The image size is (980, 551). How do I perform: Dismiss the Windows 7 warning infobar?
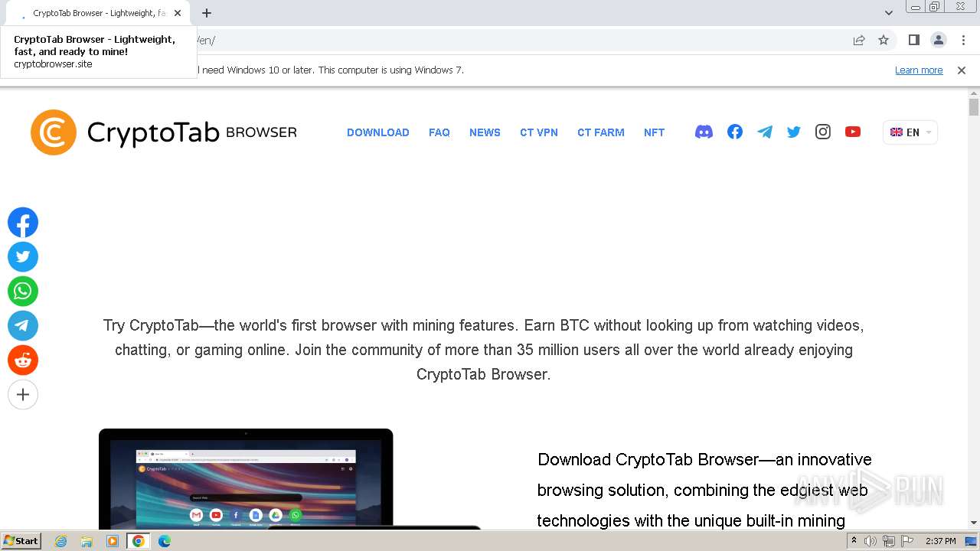pos(962,70)
